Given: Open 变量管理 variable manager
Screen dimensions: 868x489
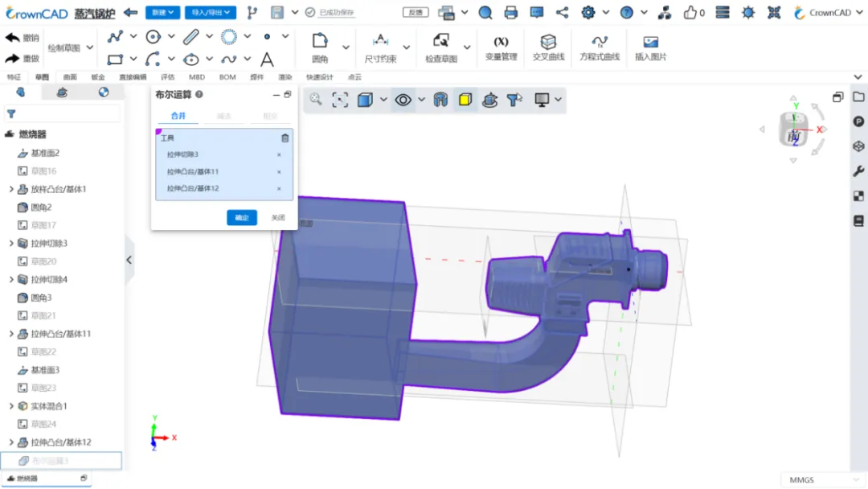Looking at the screenshot, I should (501, 47).
